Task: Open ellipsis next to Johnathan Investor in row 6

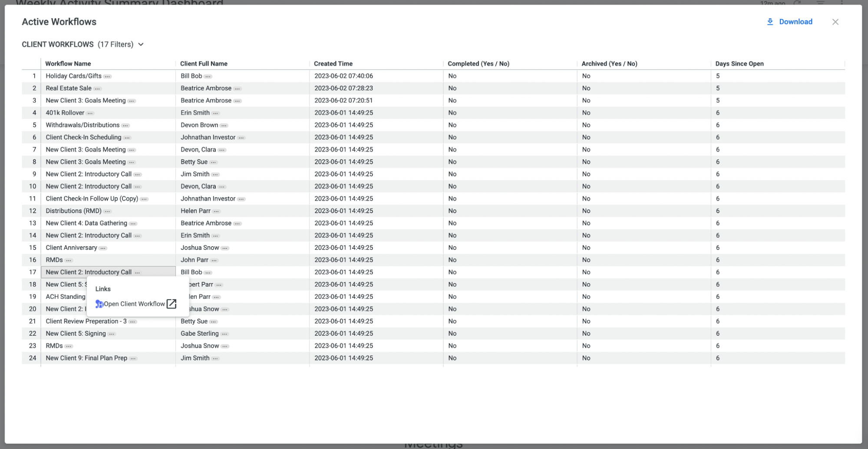Action: [241, 138]
